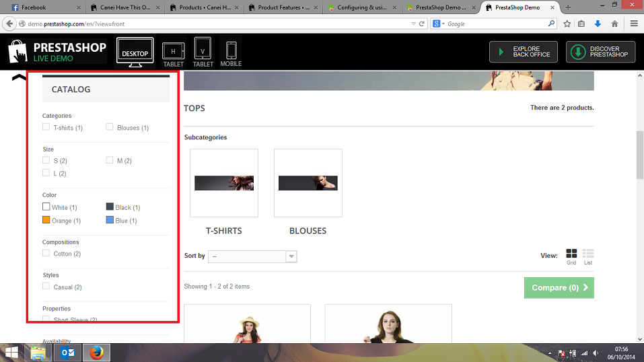Screen dimensions: 644x362
Task: Switch to Product Features tab
Action: coord(283,7)
